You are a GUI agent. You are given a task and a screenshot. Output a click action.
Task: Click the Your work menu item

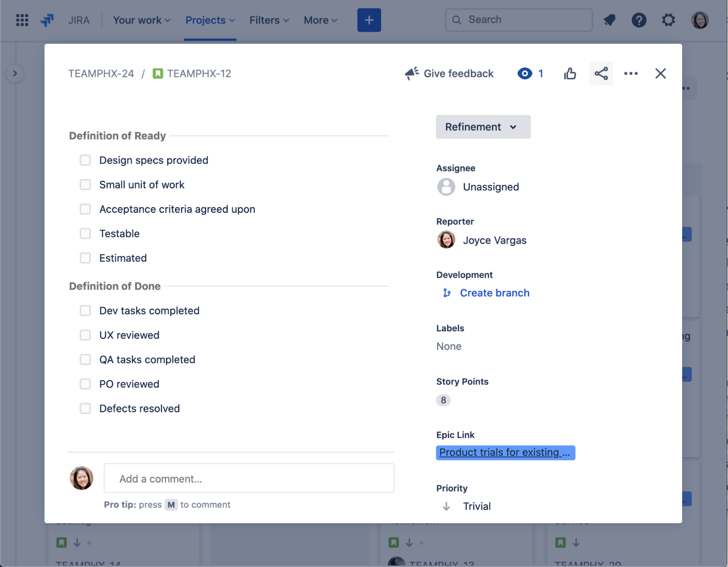click(141, 20)
